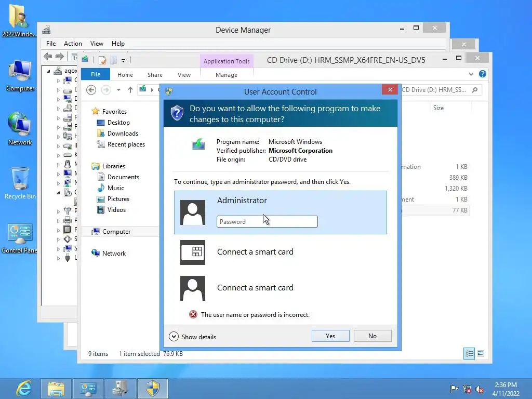Open File tab in Explorer ribbon
532x399 pixels.
[x=96, y=74]
